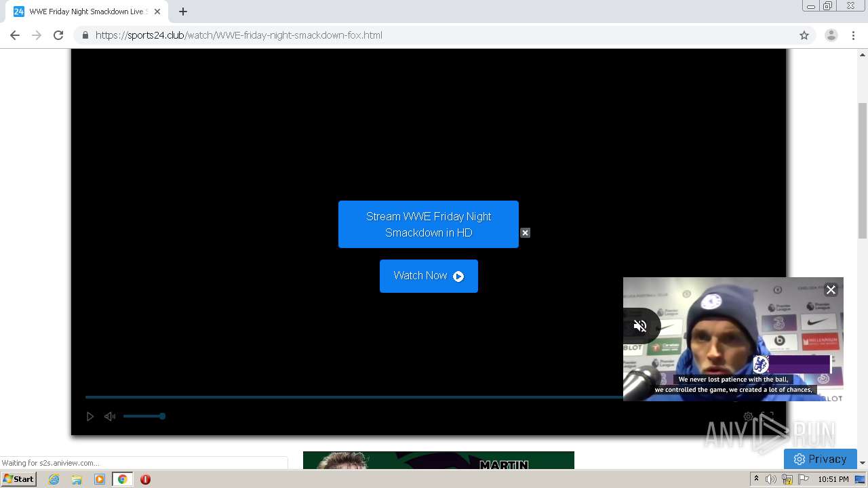This screenshot has width=868, height=488.
Task: Open Windows Explorer folder from taskbar
Action: click(77, 479)
